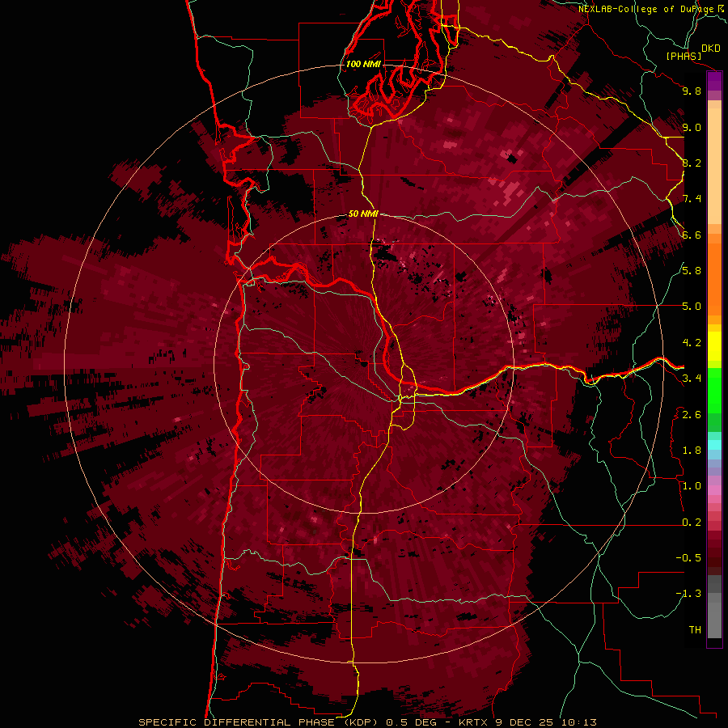728x728 pixels.
Task: Select the 6.6 scale value
Action: click(x=692, y=235)
